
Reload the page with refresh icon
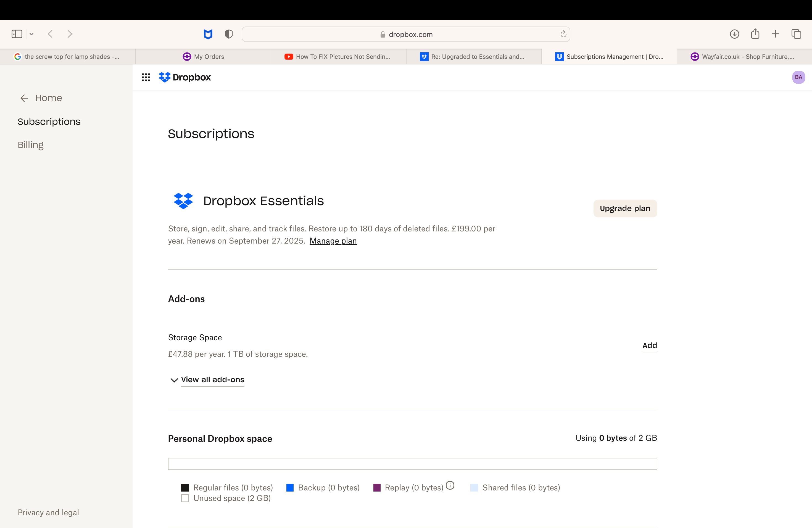563,34
